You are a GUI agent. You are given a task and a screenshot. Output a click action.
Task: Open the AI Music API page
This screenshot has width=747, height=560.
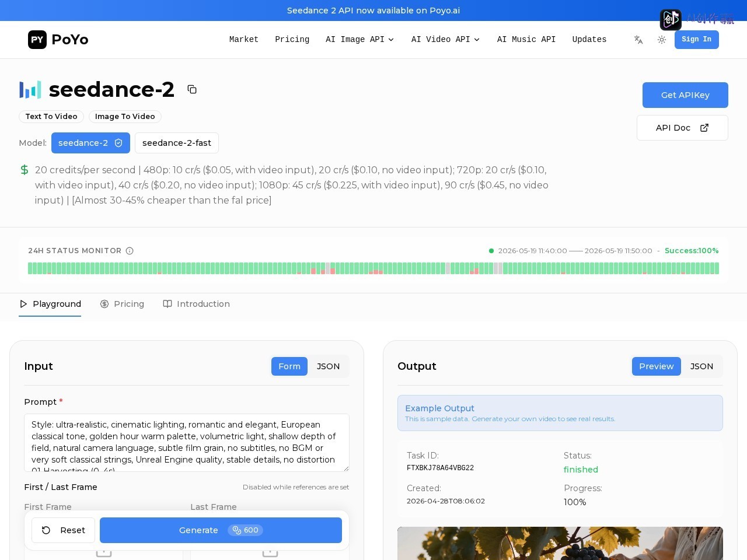[526, 40]
